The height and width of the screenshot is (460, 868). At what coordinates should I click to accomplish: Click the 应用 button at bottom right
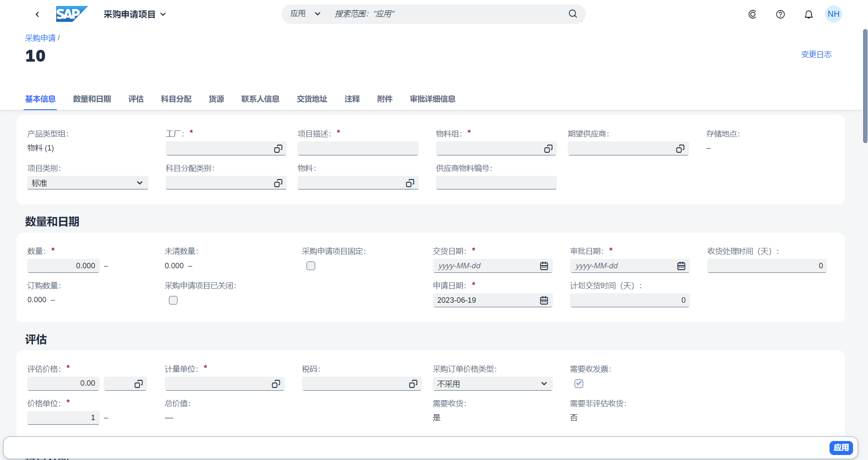pyautogui.click(x=841, y=447)
